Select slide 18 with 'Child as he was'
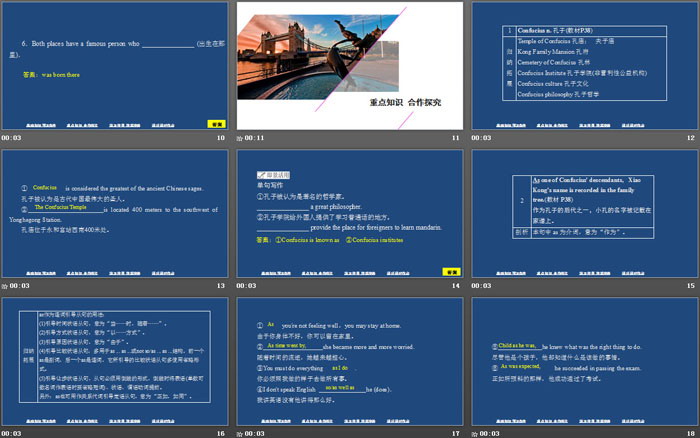The width and height of the screenshot is (700, 438). pyautogui.click(x=585, y=361)
